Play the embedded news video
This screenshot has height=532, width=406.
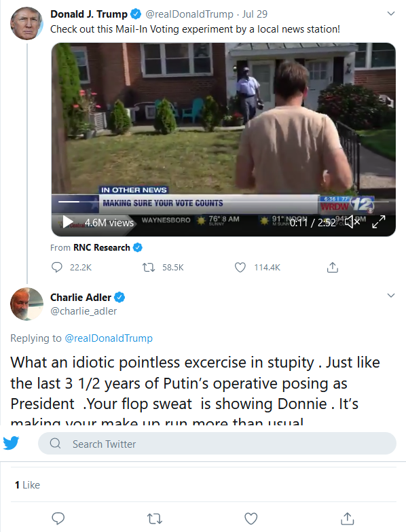click(x=68, y=222)
